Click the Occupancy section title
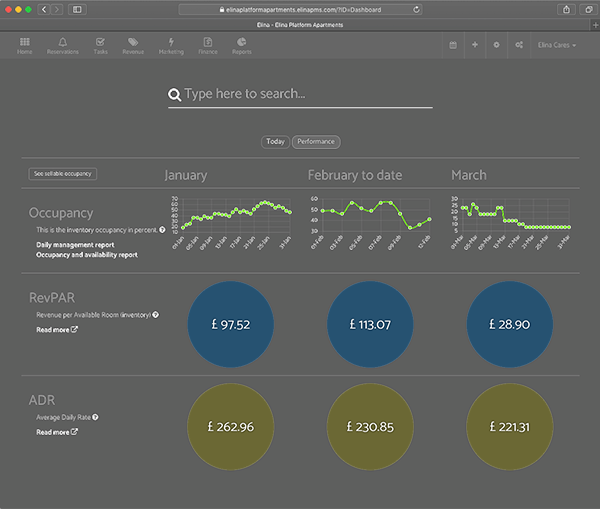 61,213
